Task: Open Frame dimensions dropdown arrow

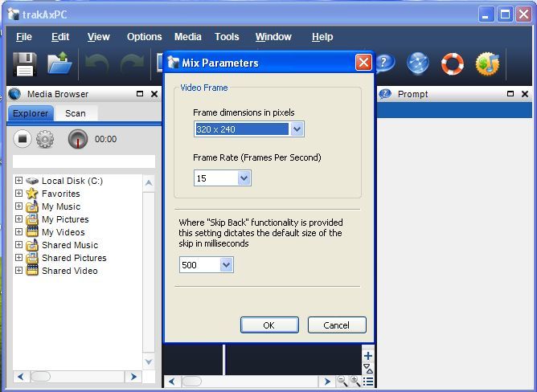Action: click(x=297, y=129)
